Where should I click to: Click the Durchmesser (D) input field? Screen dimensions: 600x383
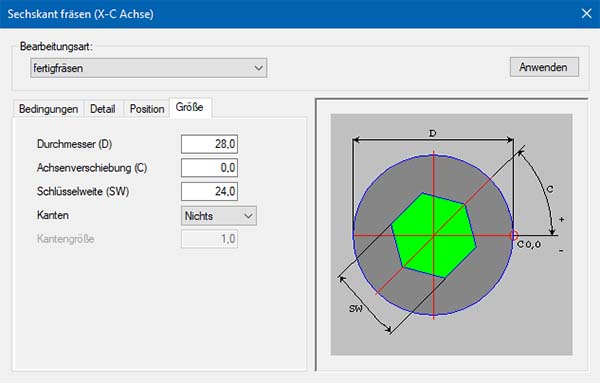coord(209,144)
